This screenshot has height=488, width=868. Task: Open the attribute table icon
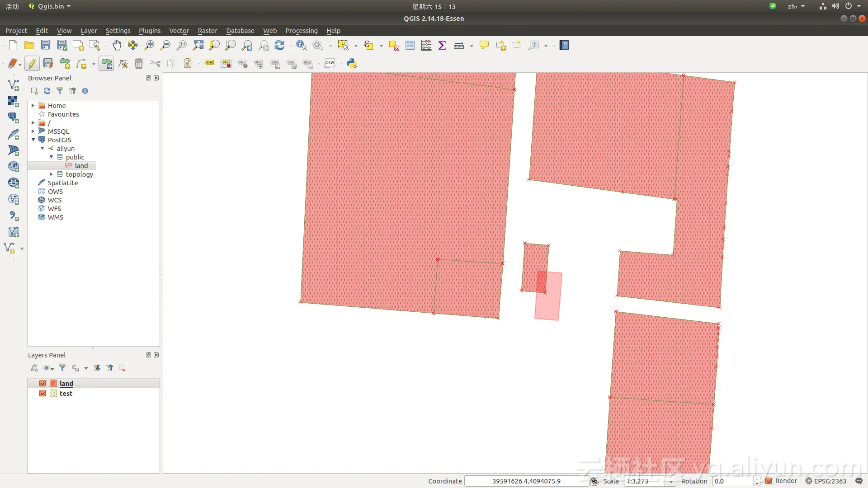click(410, 45)
